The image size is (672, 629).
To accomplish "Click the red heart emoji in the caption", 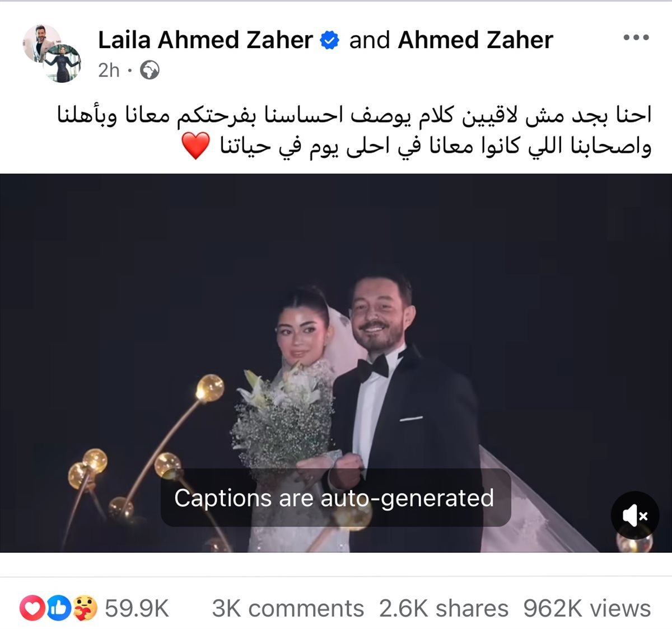I will click(196, 145).
